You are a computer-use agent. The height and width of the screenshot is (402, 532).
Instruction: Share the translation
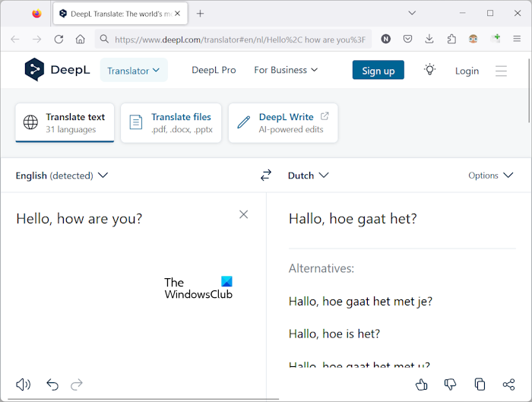[x=508, y=385]
